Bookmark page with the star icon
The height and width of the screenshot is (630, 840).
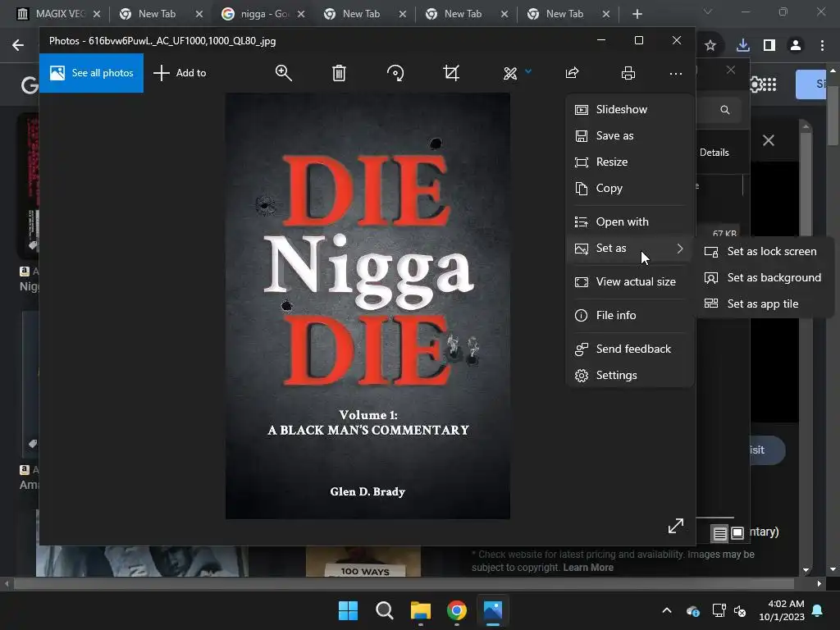coord(710,46)
